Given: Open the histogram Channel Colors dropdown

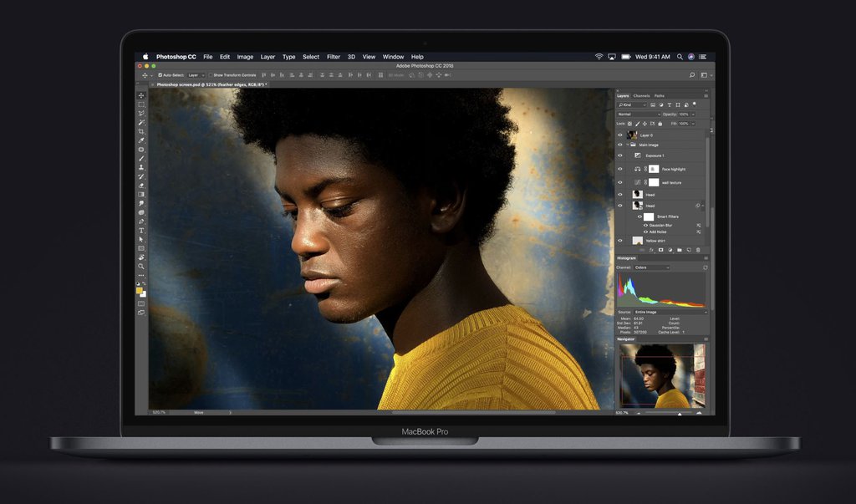Looking at the screenshot, I should [652, 267].
